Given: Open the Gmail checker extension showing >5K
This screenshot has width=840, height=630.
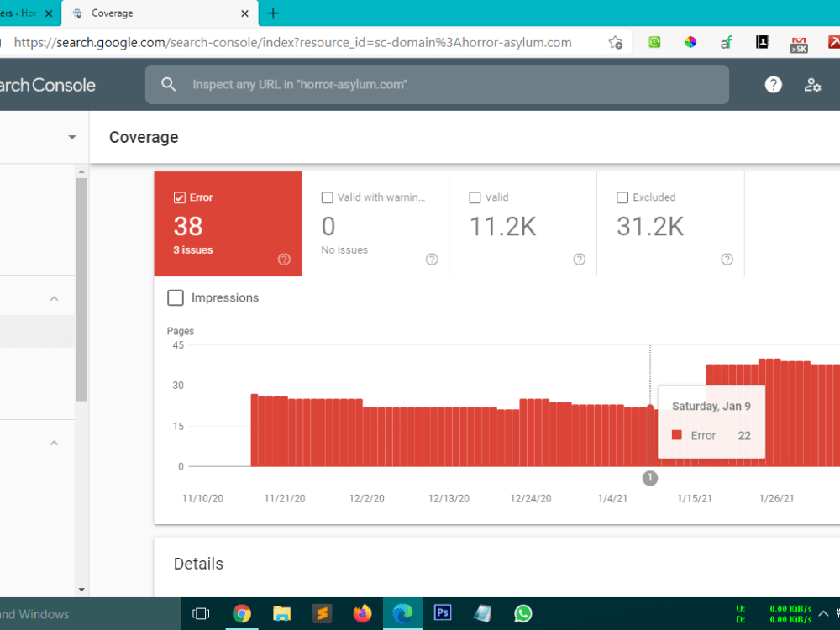Looking at the screenshot, I should point(798,44).
